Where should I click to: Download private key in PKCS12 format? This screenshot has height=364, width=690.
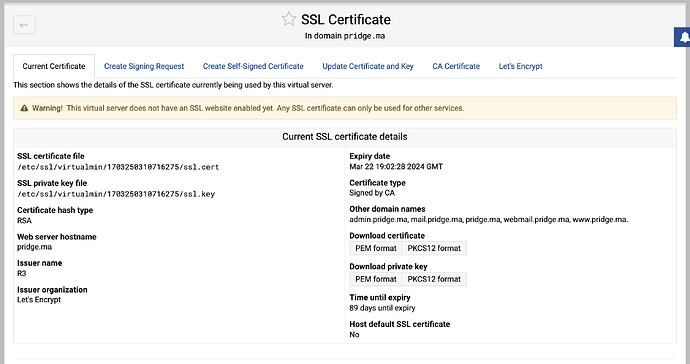(x=434, y=279)
